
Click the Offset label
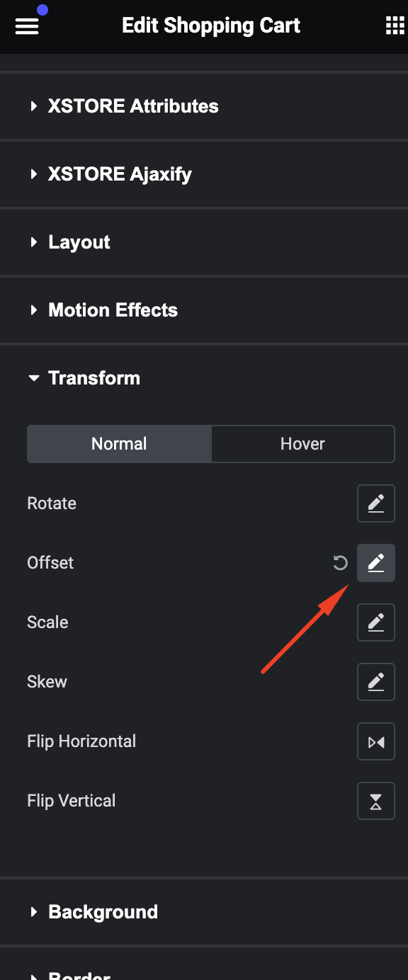click(x=50, y=563)
